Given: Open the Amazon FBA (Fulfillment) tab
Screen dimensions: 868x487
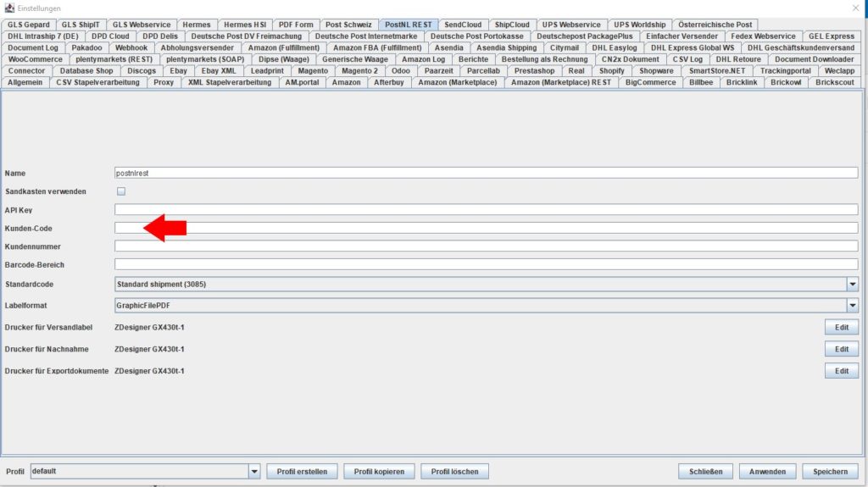Looking at the screenshot, I should tap(377, 47).
